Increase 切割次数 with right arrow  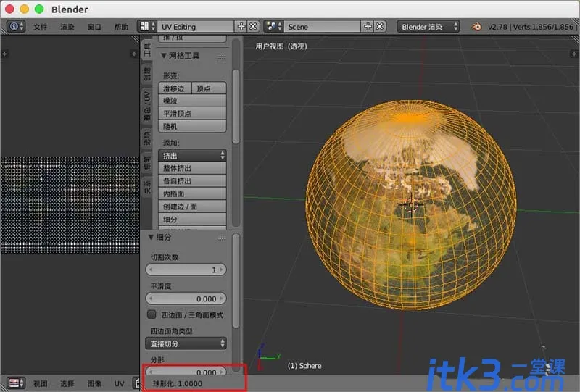(x=222, y=270)
